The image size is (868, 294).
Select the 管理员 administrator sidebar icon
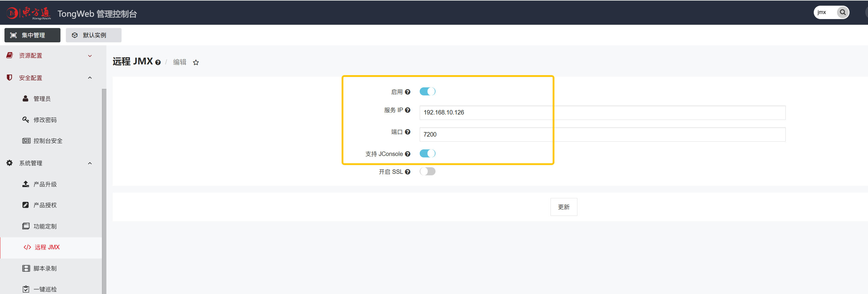[x=25, y=98]
